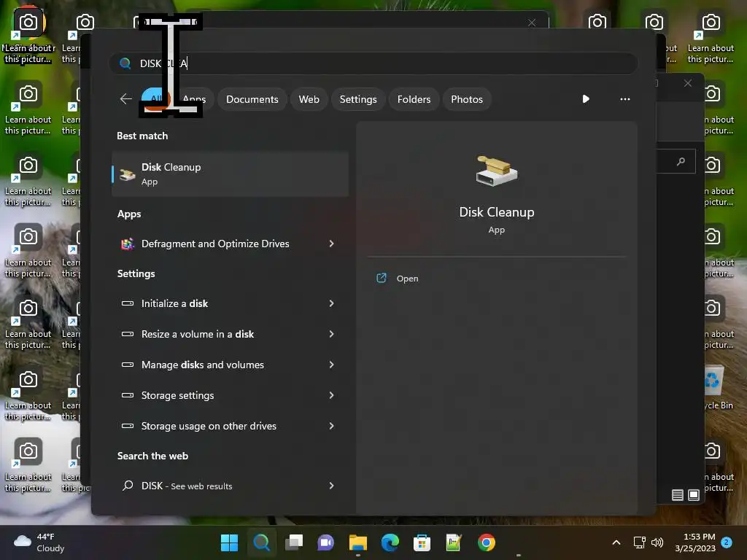
Task: Click the taskbar clock showing 1:53 PM
Action: pyautogui.click(x=695, y=542)
